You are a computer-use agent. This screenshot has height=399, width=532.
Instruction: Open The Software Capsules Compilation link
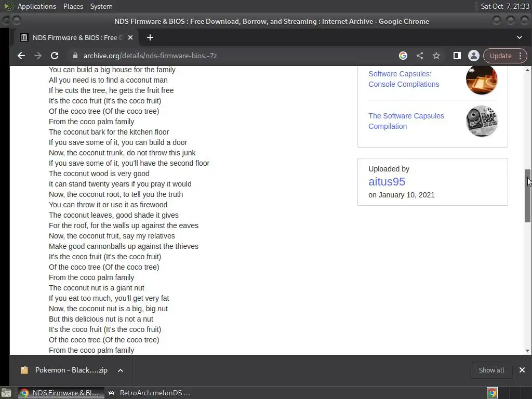pos(406,121)
